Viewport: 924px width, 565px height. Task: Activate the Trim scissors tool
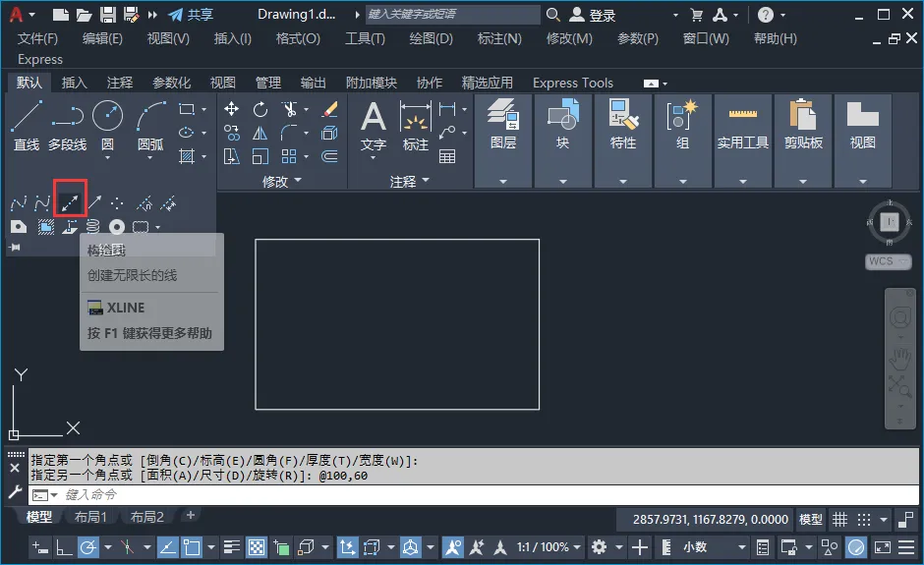click(x=289, y=109)
